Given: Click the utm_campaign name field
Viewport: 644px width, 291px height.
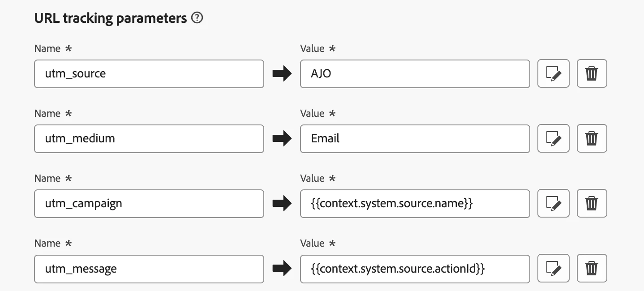Looking at the screenshot, I should pos(149,203).
